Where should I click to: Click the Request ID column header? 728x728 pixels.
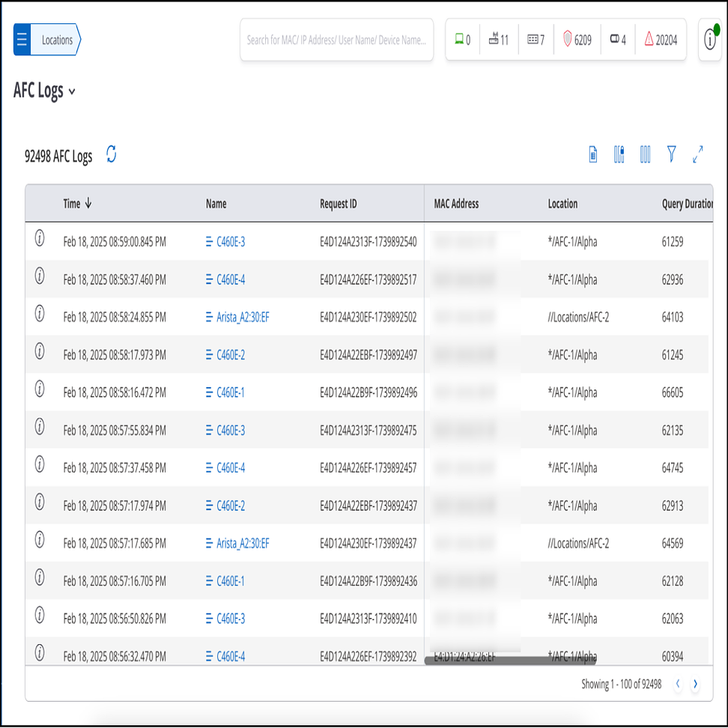338,204
